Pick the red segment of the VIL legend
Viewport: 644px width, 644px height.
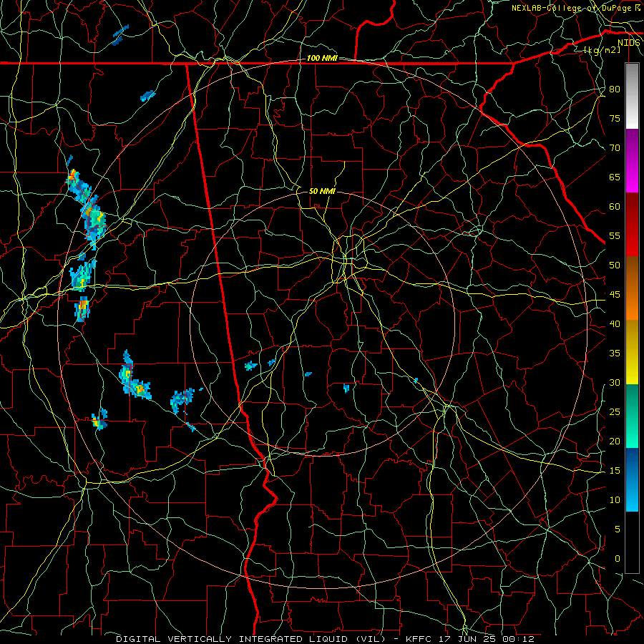632,225
